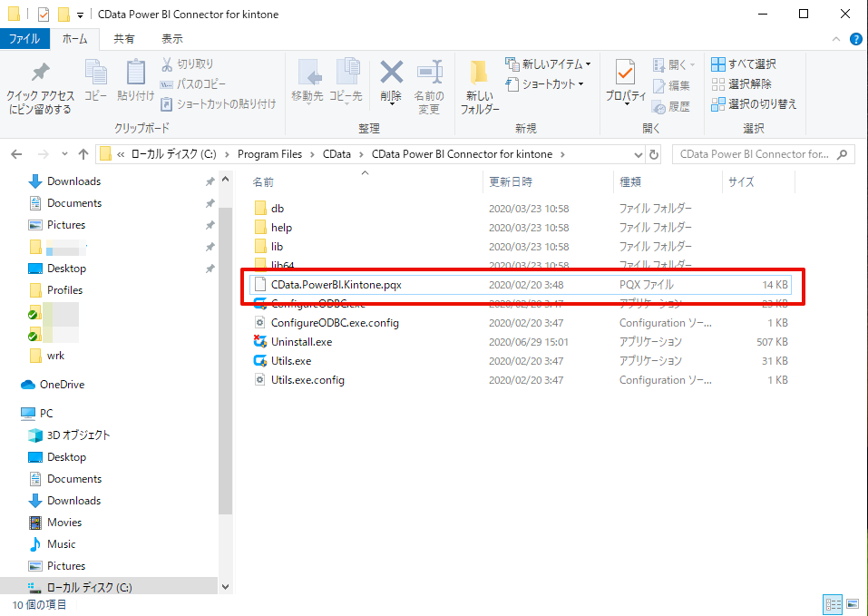Image resolution: width=868 pixels, height=616 pixels.
Task: Go back with the left arrow
Action: (x=16, y=154)
